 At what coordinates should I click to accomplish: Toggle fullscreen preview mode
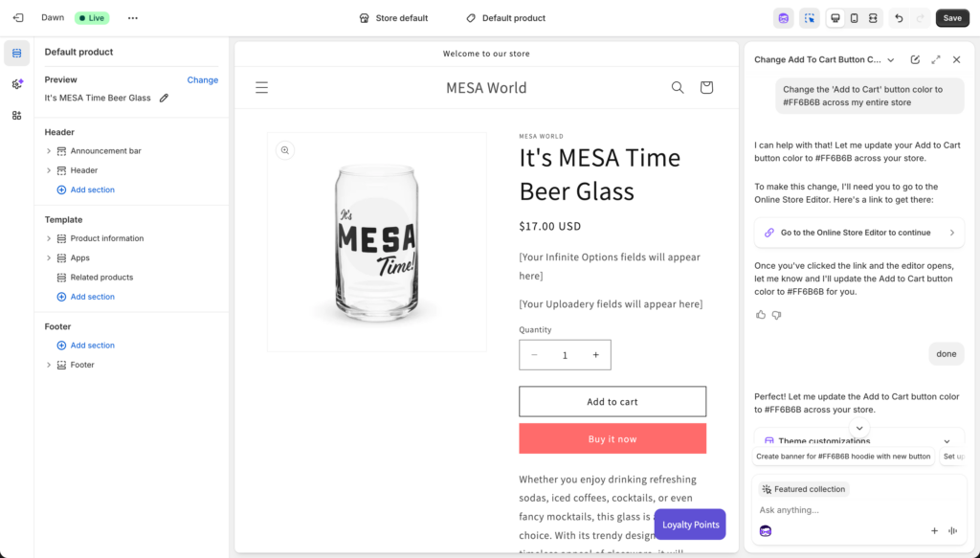coord(873,18)
